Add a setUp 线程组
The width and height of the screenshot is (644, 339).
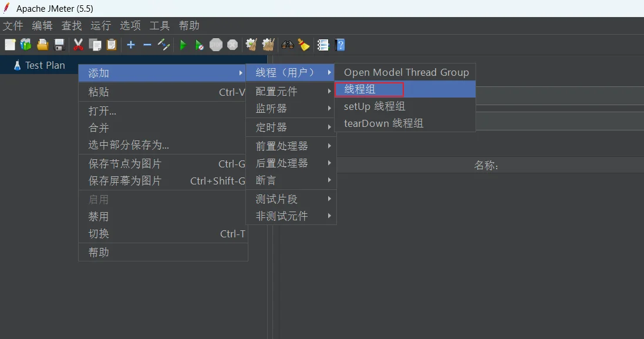coord(405,106)
